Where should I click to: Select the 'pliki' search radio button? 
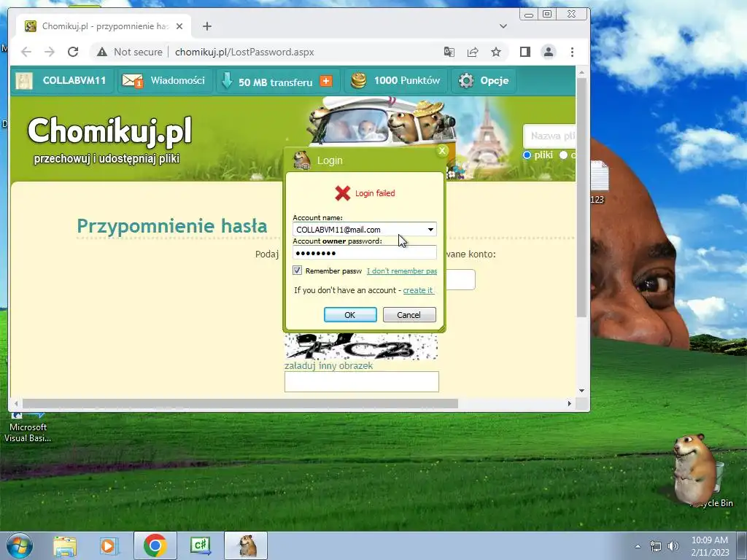[x=527, y=155]
